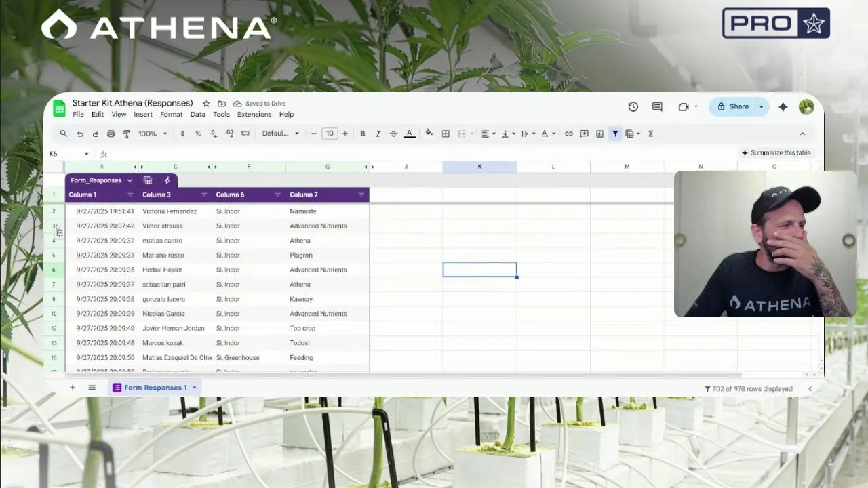Decrease font size with minus button

click(x=314, y=134)
